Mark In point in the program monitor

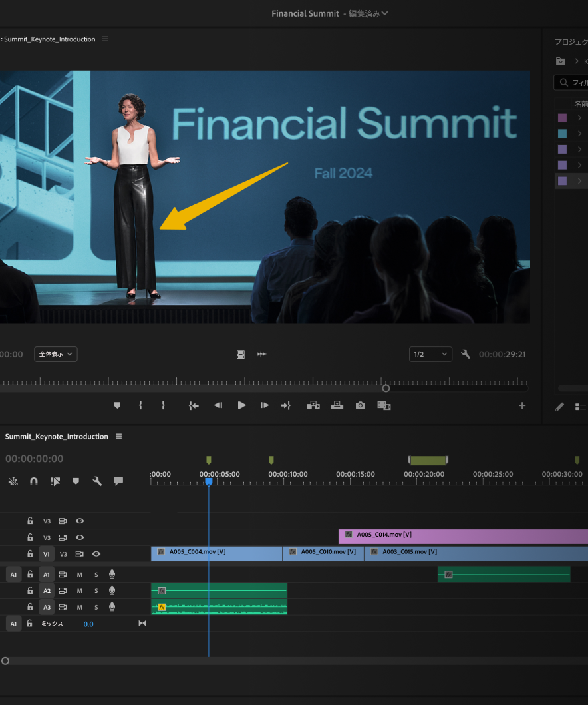140,405
